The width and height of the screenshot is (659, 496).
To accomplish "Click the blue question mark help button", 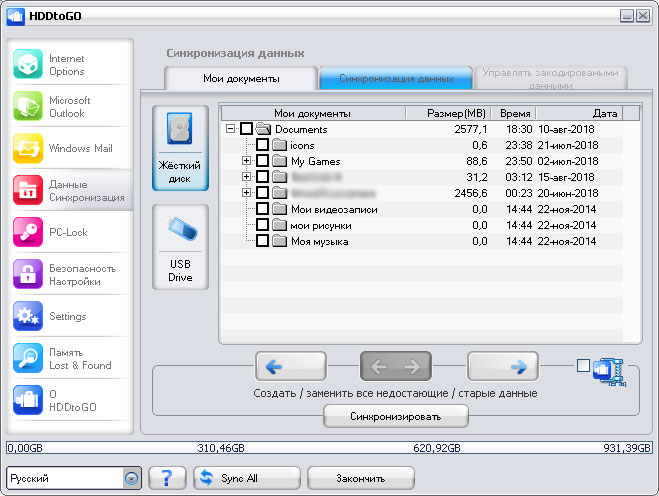I will click(x=167, y=478).
